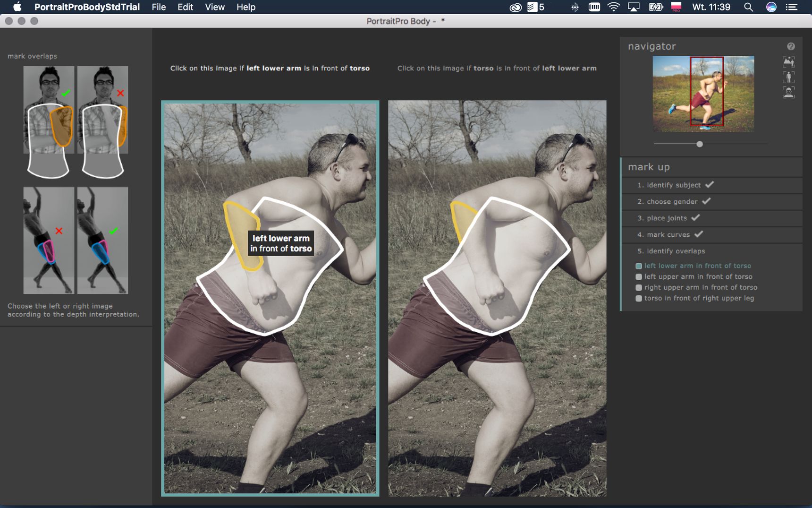This screenshot has width=812, height=508.
Task: Open Spotlight search
Action: pos(748,7)
